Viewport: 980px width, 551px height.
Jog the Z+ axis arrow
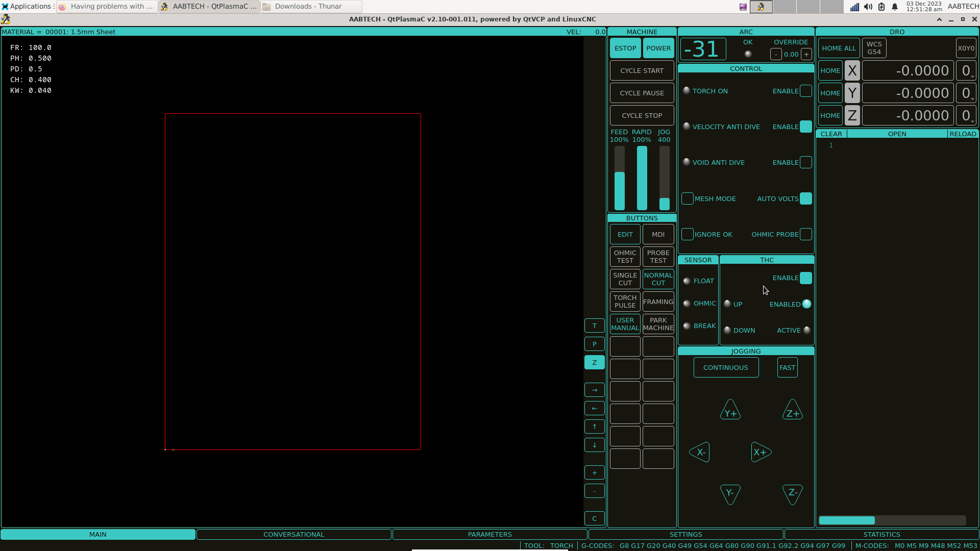pyautogui.click(x=793, y=410)
